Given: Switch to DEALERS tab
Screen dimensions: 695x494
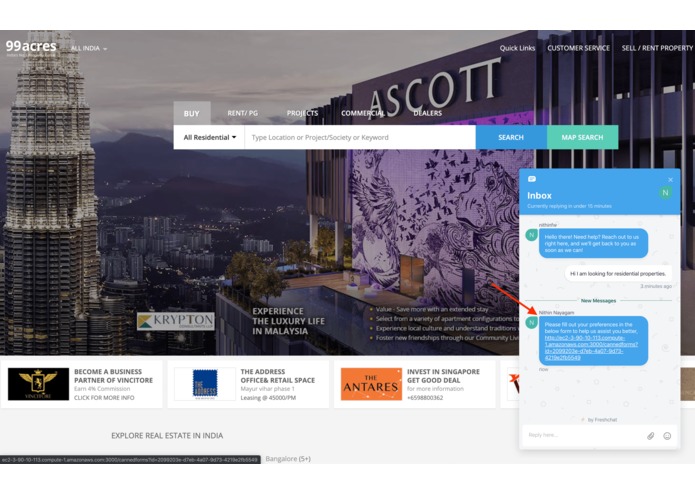Looking at the screenshot, I should pos(428,113).
